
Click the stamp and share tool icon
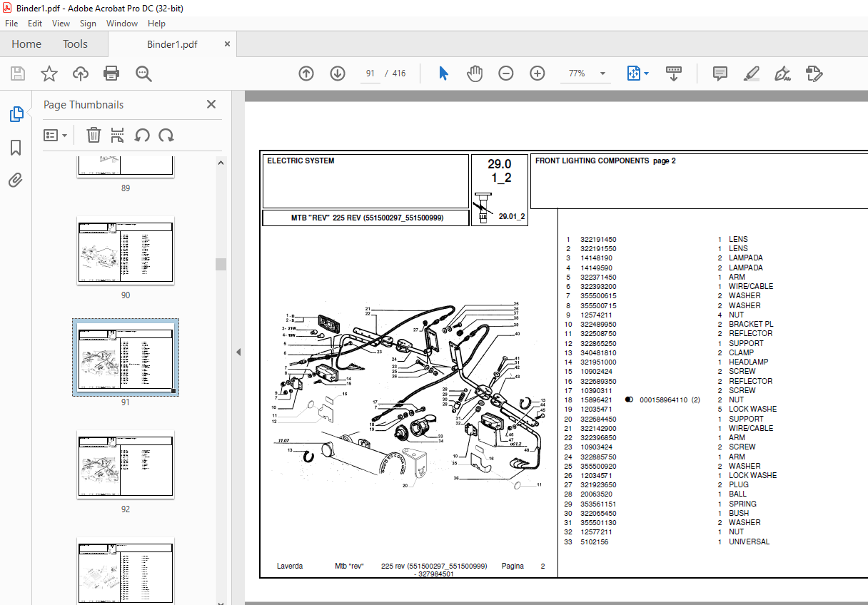tap(814, 73)
